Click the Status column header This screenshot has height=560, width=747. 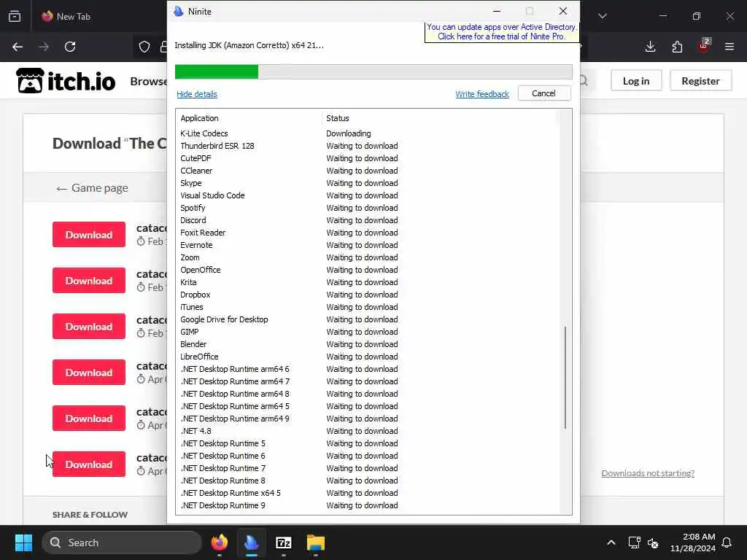point(338,118)
